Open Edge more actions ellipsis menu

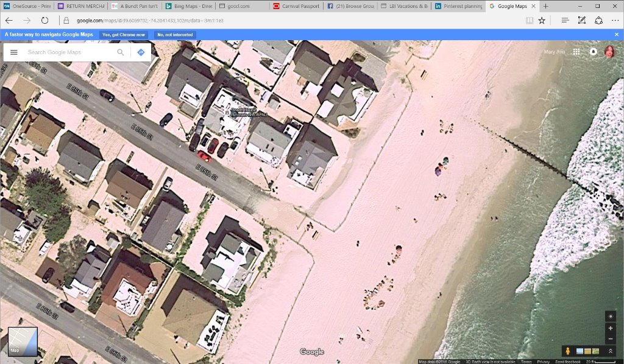click(x=614, y=20)
